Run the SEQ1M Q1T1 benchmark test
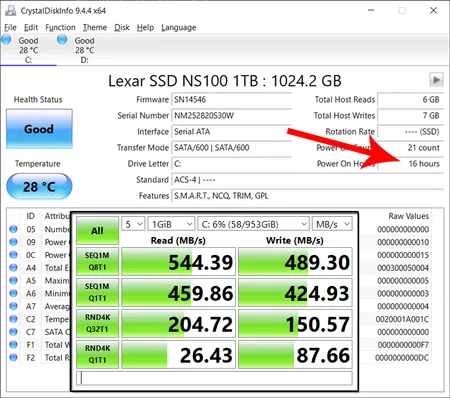 (x=97, y=292)
